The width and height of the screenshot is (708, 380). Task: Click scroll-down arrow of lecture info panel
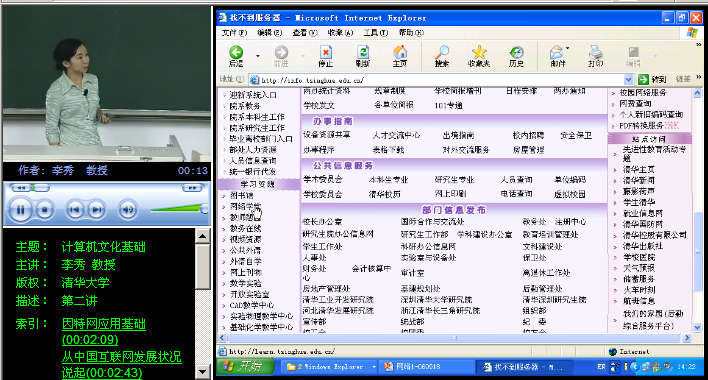(x=203, y=372)
